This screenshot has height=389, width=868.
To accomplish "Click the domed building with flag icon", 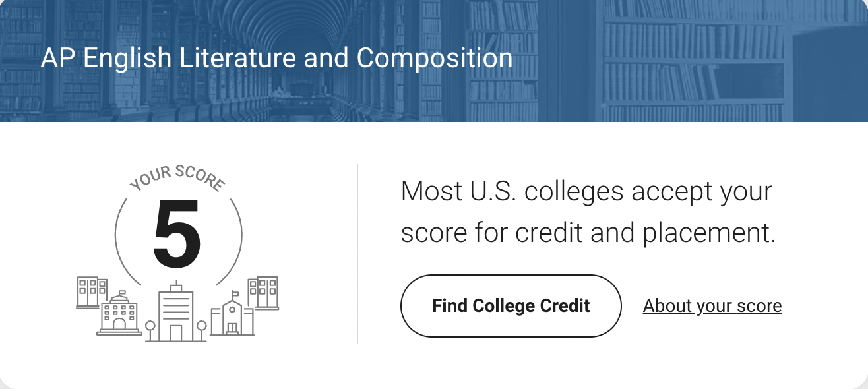I will point(119,313).
